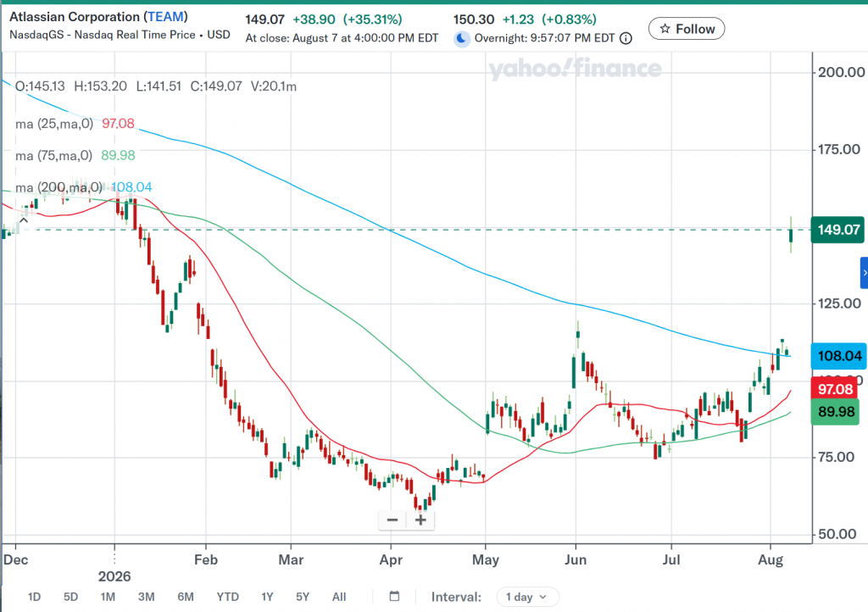Click the 149.07 current price tag
The height and width of the screenshot is (612, 868).
pos(838,230)
